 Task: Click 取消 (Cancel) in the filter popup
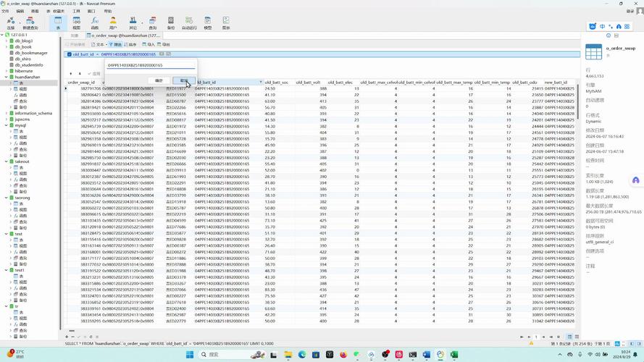184,80
